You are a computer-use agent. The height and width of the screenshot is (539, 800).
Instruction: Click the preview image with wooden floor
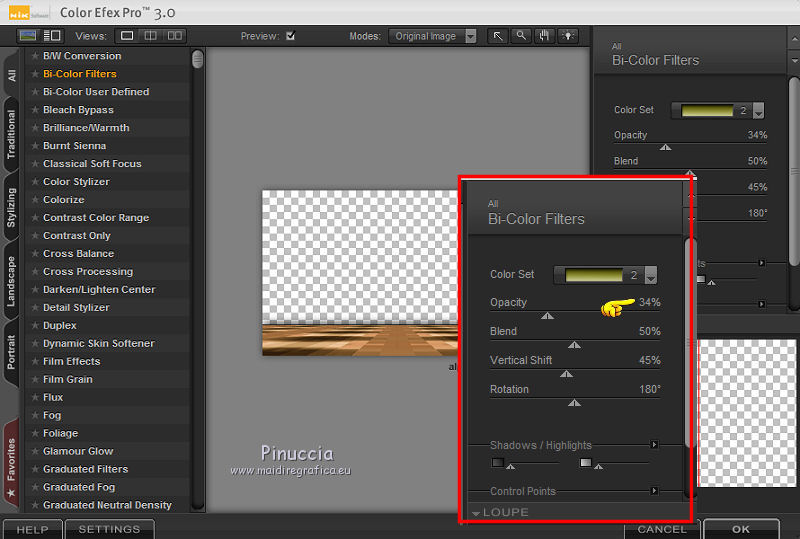pos(360,273)
